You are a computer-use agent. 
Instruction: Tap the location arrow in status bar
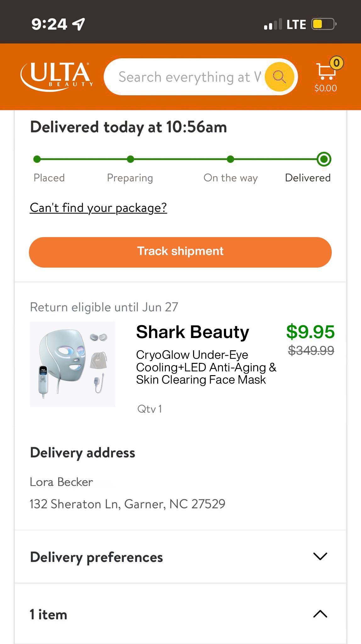coord(79,24)
